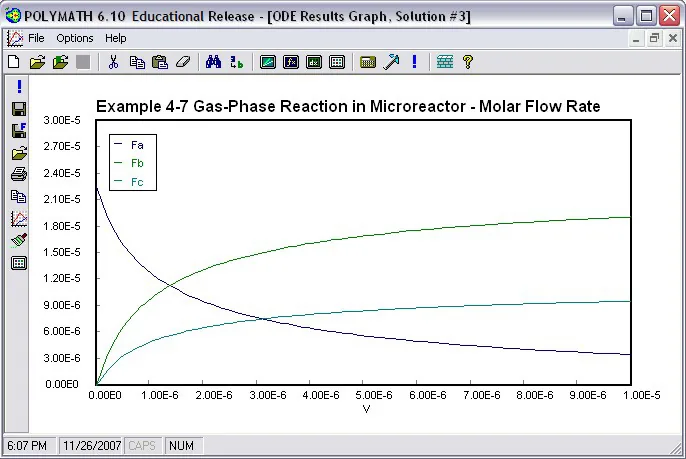Click the fx nonlinear equations toolbar icon
Viewport: 686px width, 459px height.
point(291,62)
